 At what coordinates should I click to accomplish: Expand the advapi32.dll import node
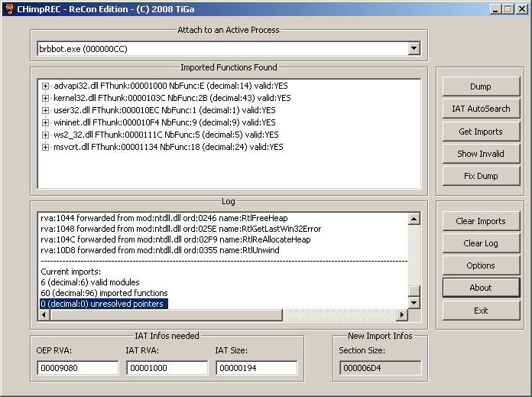[46, 86]
